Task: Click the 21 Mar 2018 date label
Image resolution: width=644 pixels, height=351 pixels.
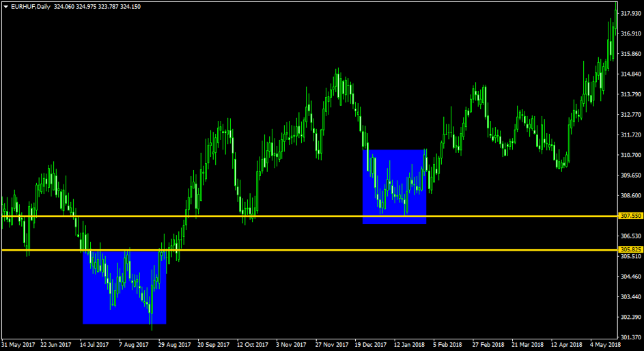Action: point(527,345)
